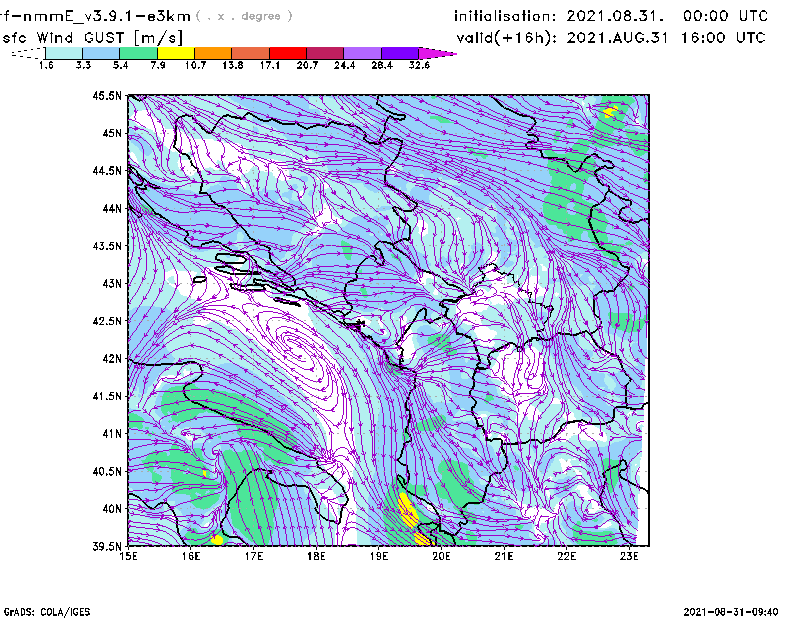
Task: Click the yellow 7.9–10.7 legend swatch
Action: [x=176, y=53]
